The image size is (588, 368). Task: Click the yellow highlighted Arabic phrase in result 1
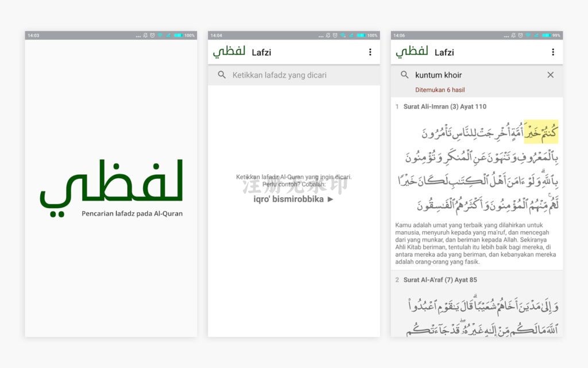[x=541, y=132]
